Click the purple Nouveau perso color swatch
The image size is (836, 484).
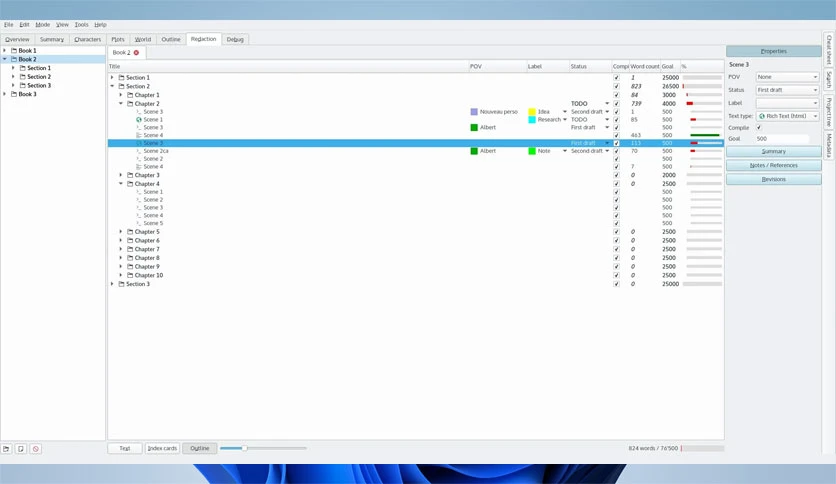(474, 112)
